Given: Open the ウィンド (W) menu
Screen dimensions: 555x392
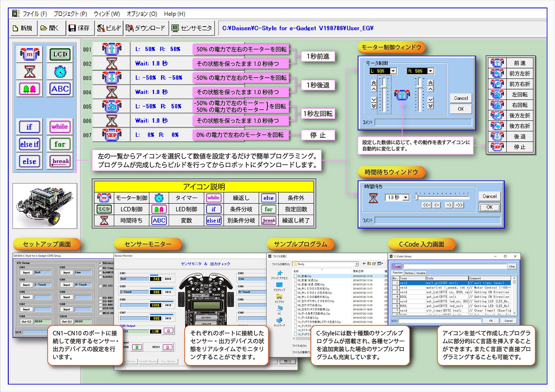Looking at the screenshot, I should coord(107,14).
